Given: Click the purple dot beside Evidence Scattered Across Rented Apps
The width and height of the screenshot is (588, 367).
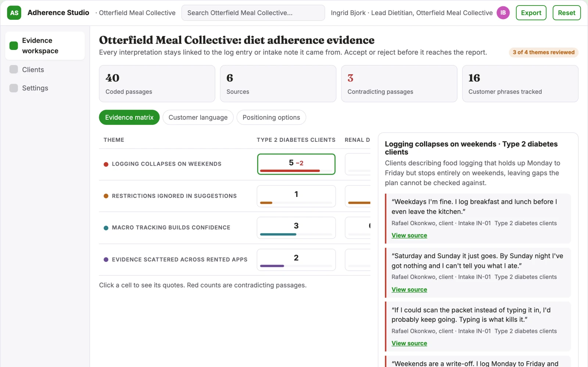Looking at the screenshot, I should coord(106,259).
